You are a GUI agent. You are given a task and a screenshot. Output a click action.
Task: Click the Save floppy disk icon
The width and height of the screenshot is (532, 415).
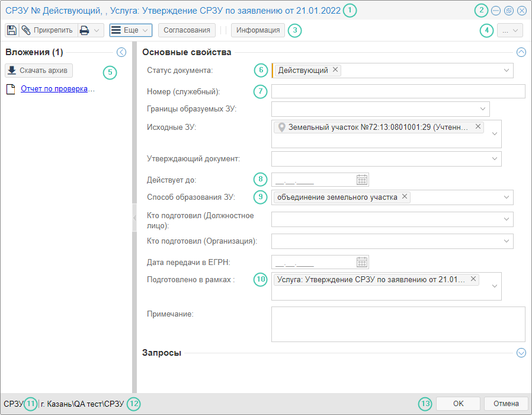pos(11,30)
